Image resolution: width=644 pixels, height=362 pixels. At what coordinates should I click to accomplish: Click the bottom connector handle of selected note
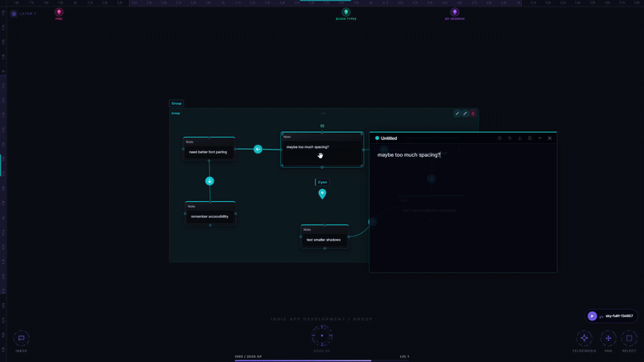(322, 167)
